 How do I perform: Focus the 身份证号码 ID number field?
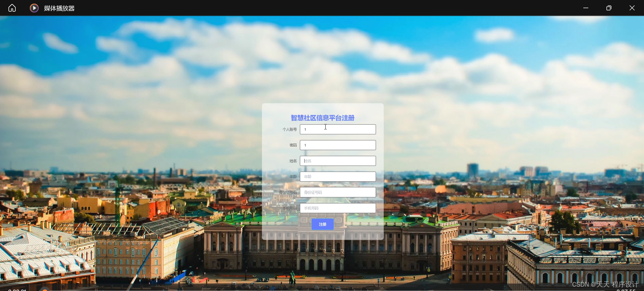pyautogui.click(x=338, y=192)
